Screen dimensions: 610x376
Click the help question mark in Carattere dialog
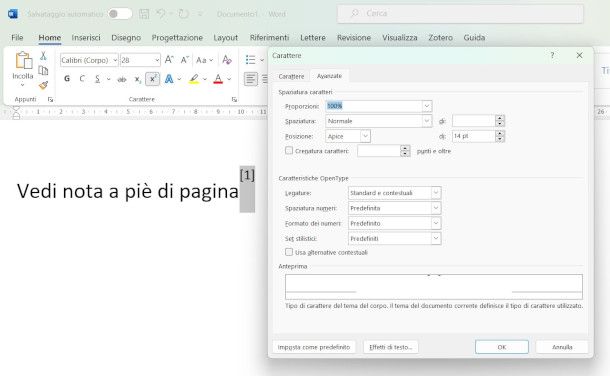552,56
